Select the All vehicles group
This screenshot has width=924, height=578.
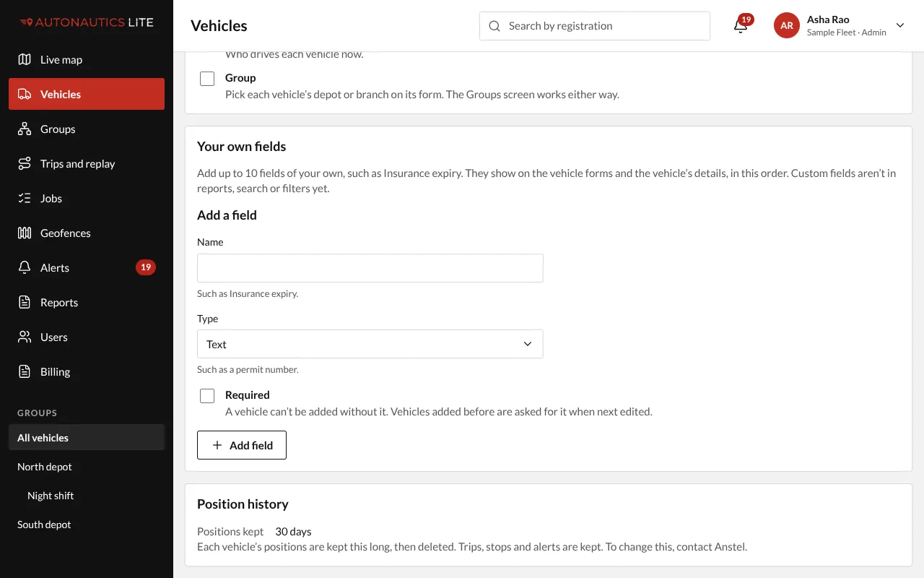[x=87, y=438]
